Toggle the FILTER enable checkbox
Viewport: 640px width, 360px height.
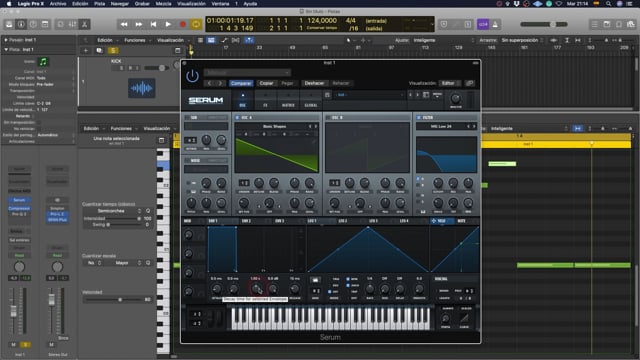418,118
